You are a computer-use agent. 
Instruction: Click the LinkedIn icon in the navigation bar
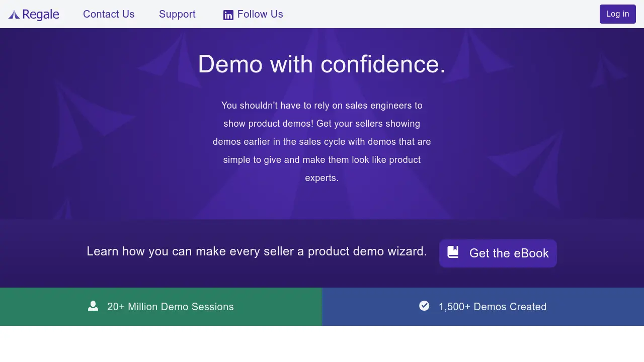click(x=228, y=15)
